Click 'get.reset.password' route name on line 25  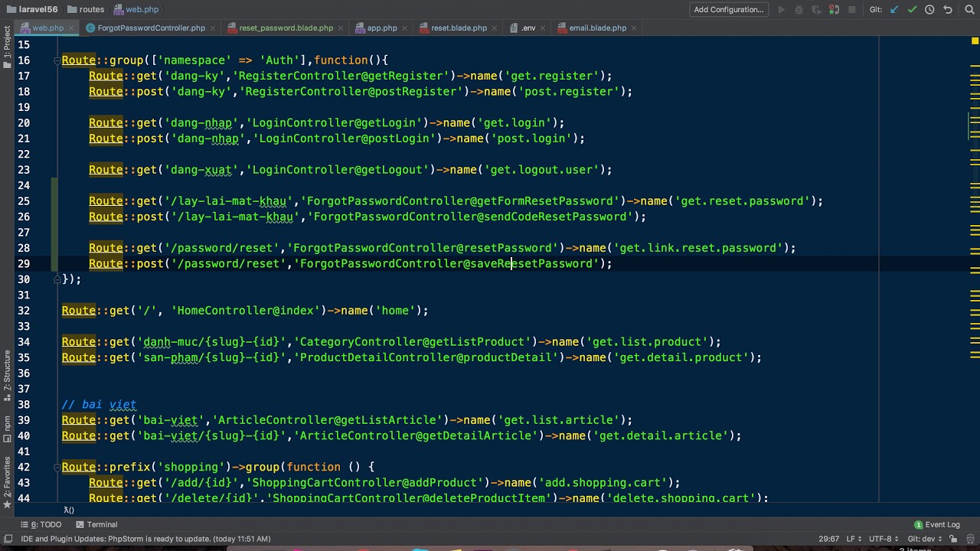click(743, 201)
